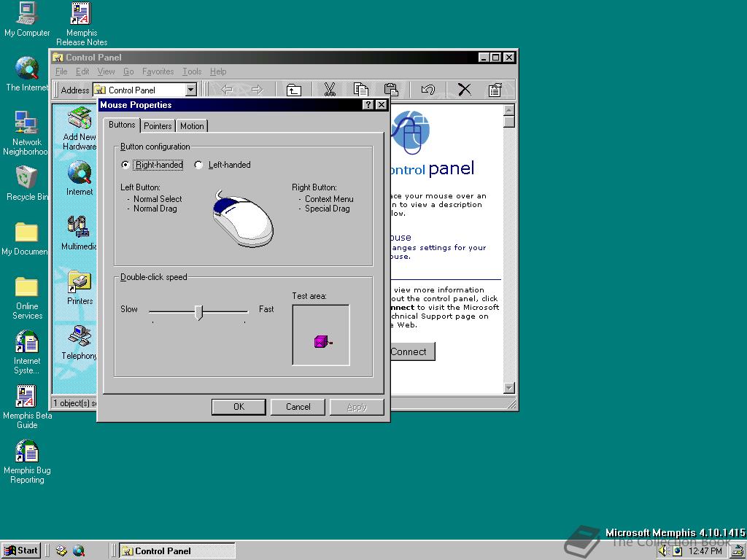Click the Control Panel scroll up arrow
Image resolution: width=747 pixels, height=560 pixels.
509,110
